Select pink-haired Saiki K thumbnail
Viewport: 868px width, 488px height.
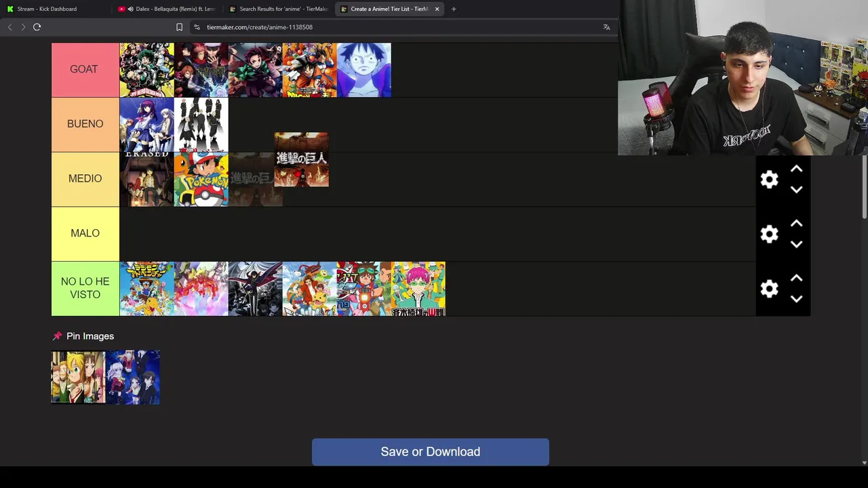(x=418, y=289)
